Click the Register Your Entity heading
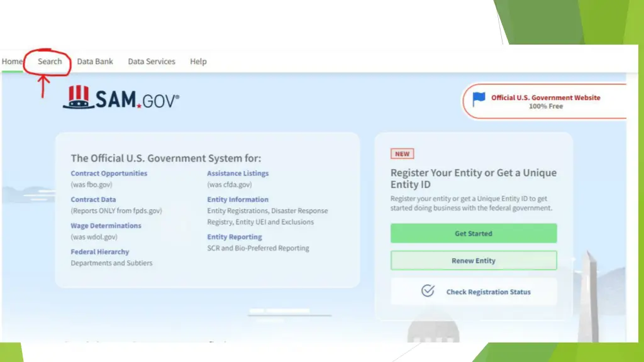The width and height of the screenshot is (644, 362). point(474,178)
